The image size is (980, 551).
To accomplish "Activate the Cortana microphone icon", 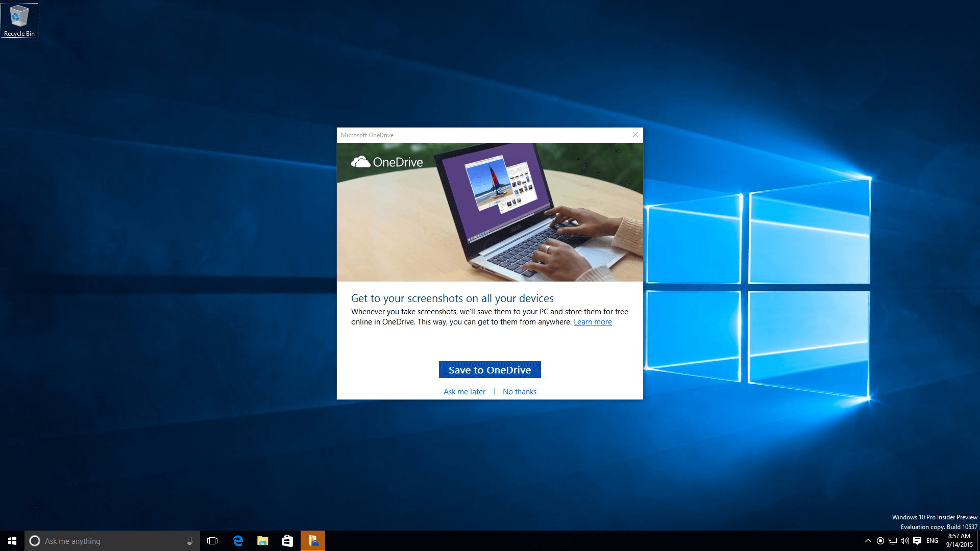I will click(x=189, y=541).
